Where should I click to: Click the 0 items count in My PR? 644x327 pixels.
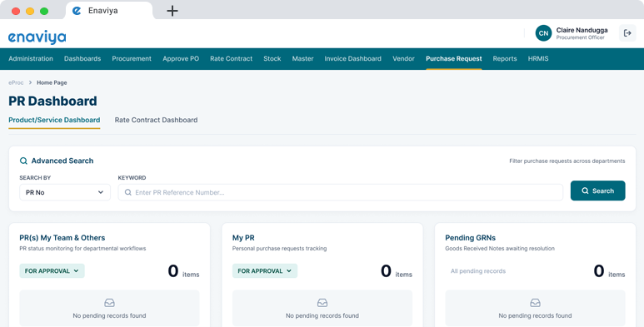click(397, 271)
